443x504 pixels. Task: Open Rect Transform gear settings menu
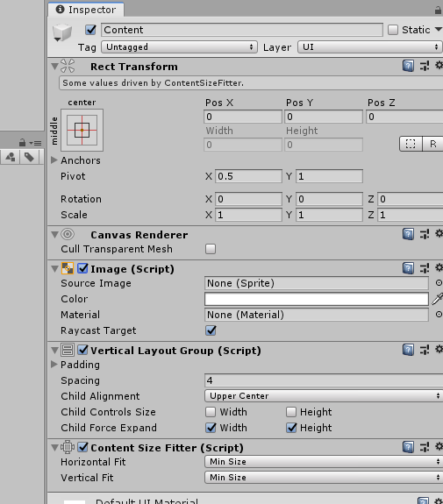[x=439, y=65]
